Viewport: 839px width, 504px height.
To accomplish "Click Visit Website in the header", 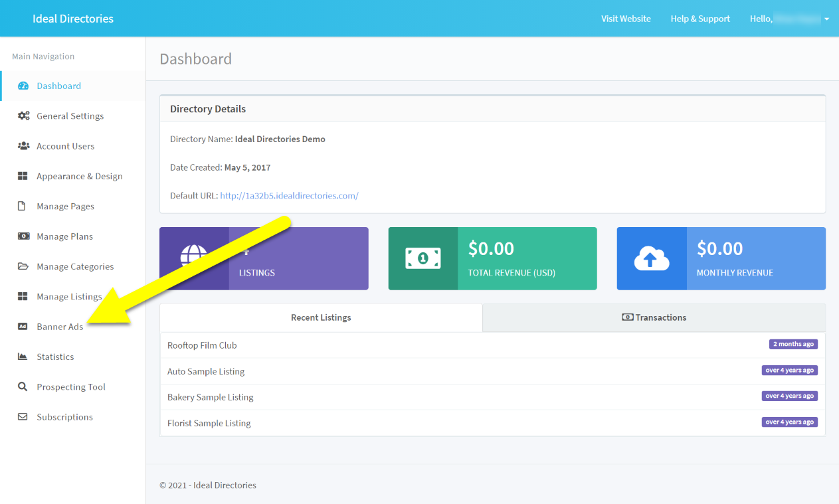I will pyautogui.click(x=626, y=19).
